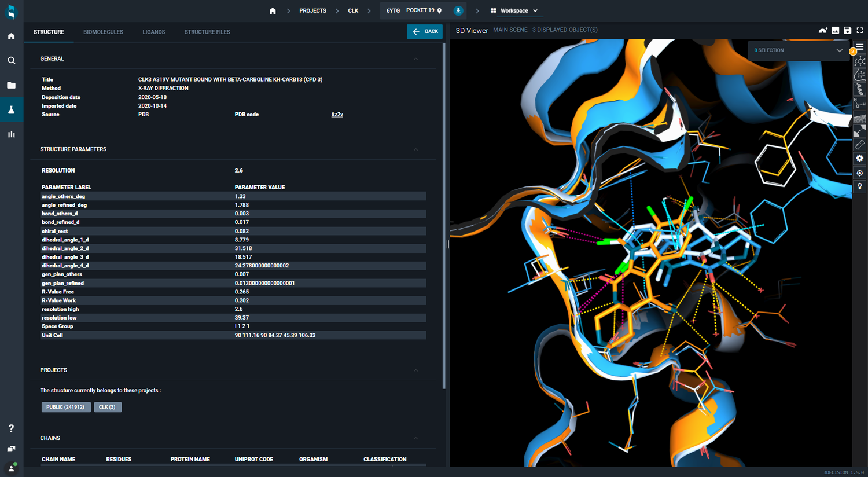Save the 3D scene with floppy icon

point(847,30)
